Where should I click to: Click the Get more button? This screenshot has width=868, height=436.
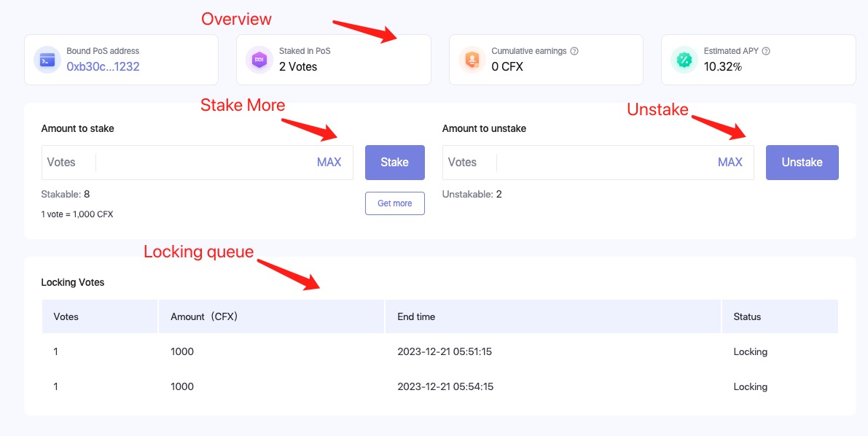[x=394, y=203]
